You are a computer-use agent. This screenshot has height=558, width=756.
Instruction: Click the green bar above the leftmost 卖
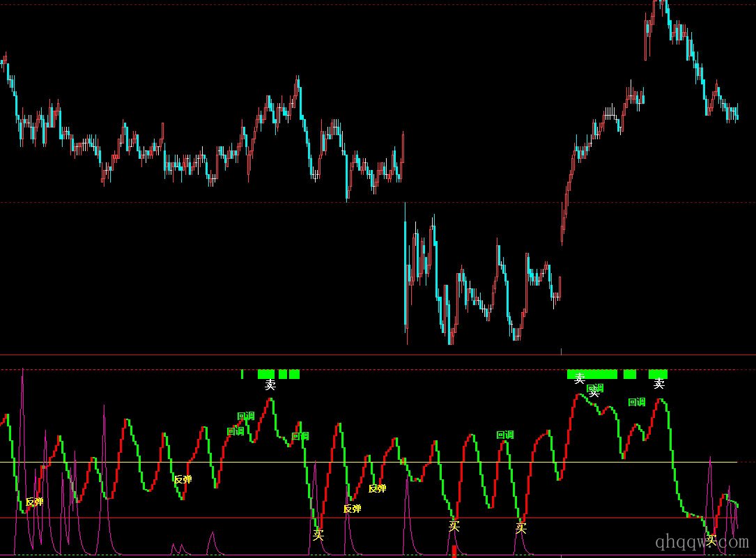coord(266,374)
